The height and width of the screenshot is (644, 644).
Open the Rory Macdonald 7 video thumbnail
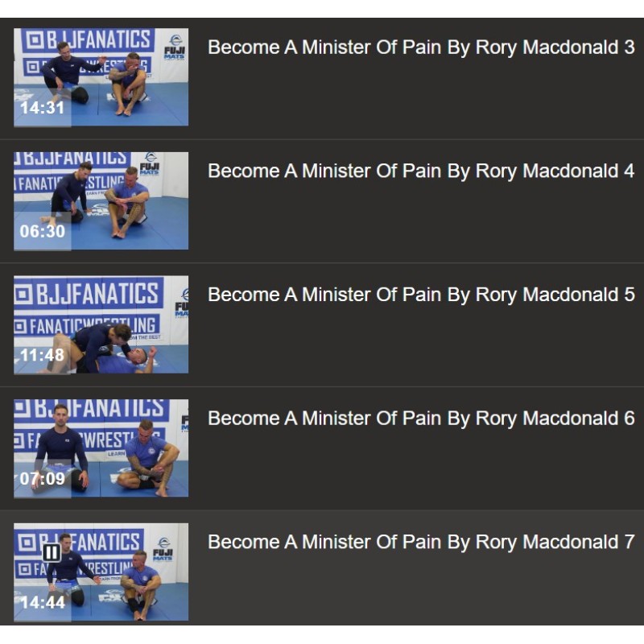pyautogui.click(x=101, y=572)
